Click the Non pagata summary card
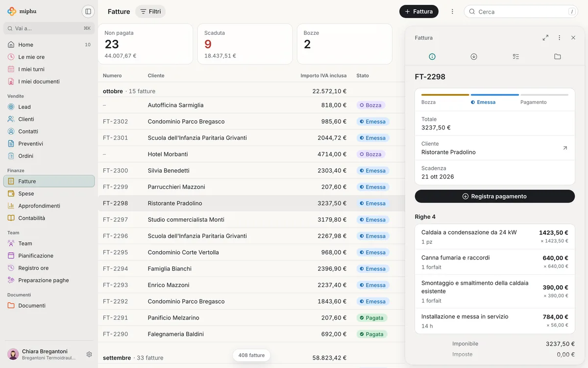The image size is (588, 368). pos(146,44)
